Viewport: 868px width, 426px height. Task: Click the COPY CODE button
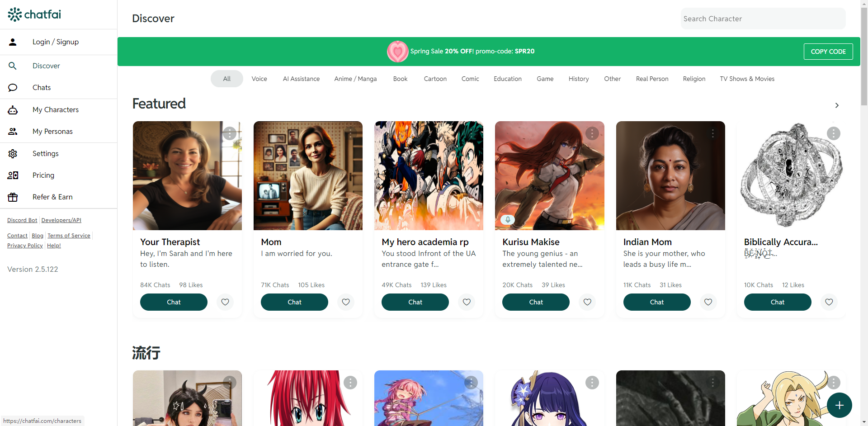point(828,52)
